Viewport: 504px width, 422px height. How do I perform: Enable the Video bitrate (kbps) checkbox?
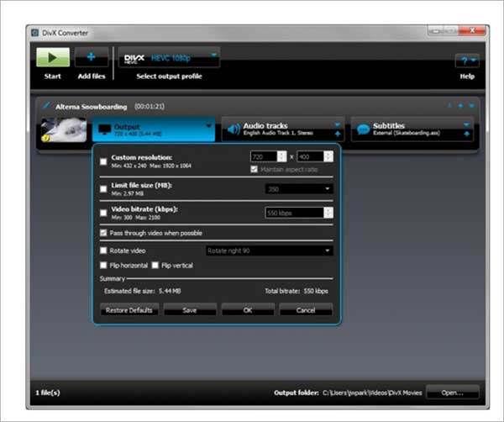tap(103, 213)
